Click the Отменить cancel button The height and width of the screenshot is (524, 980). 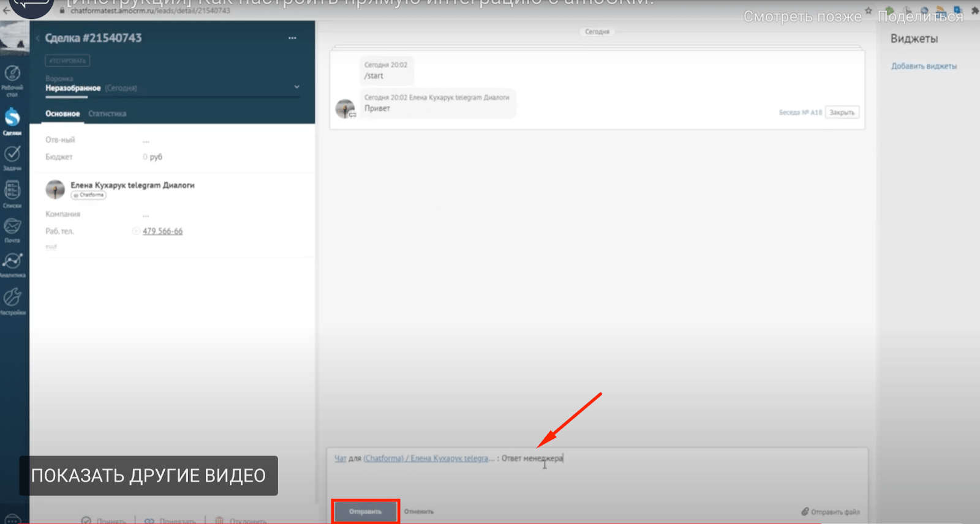pyautogui.click(x=419, y=512)
